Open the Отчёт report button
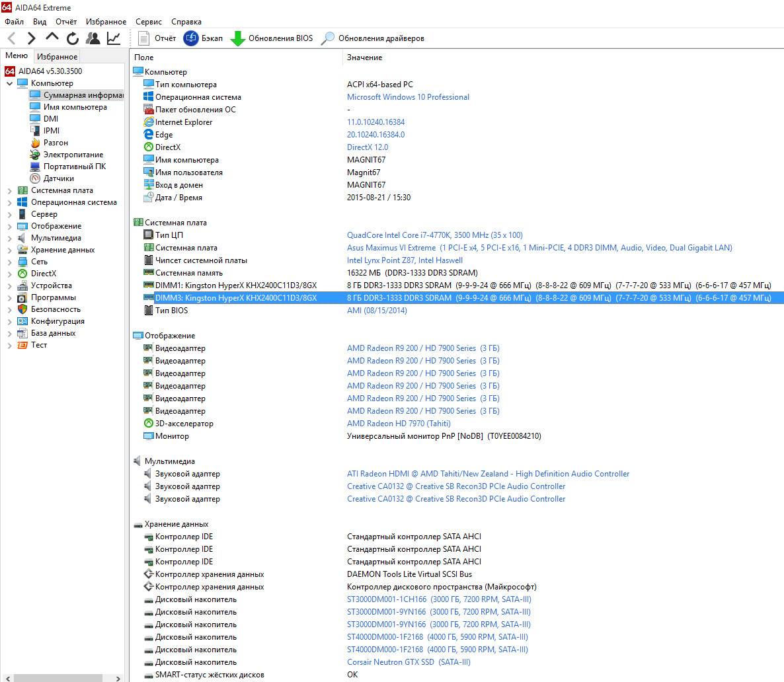The width and height of the screenshot is (784, 682). click(157, 38)
